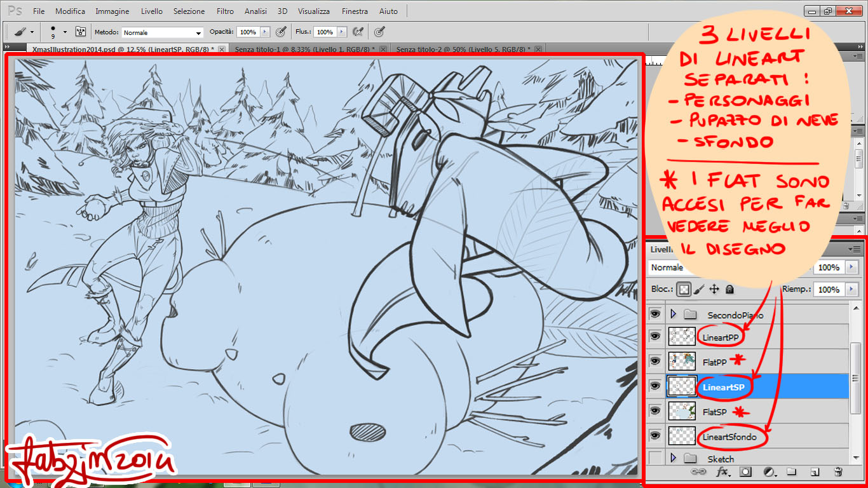This screenshot has height=488, width=868.
Task: Hide the SecondoPiano group
Action: (x=655, y=314)
